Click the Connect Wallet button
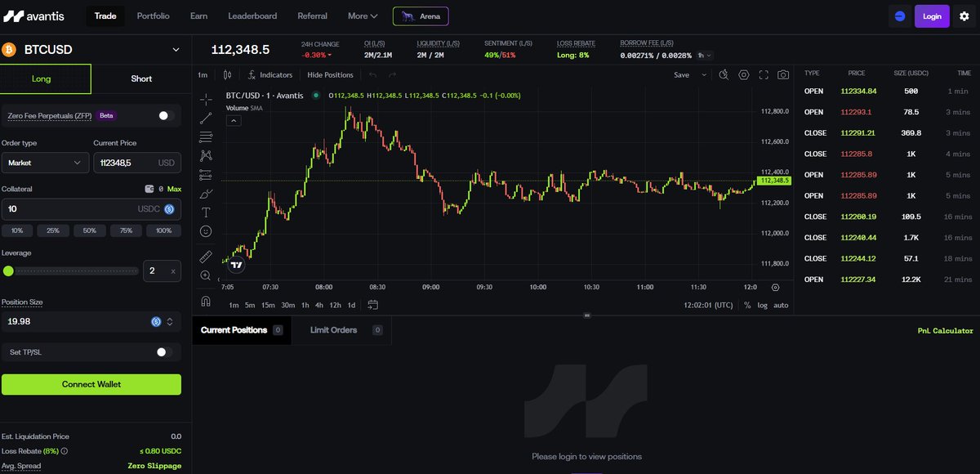This screenshot has height=474, width=980. [91, 384]
